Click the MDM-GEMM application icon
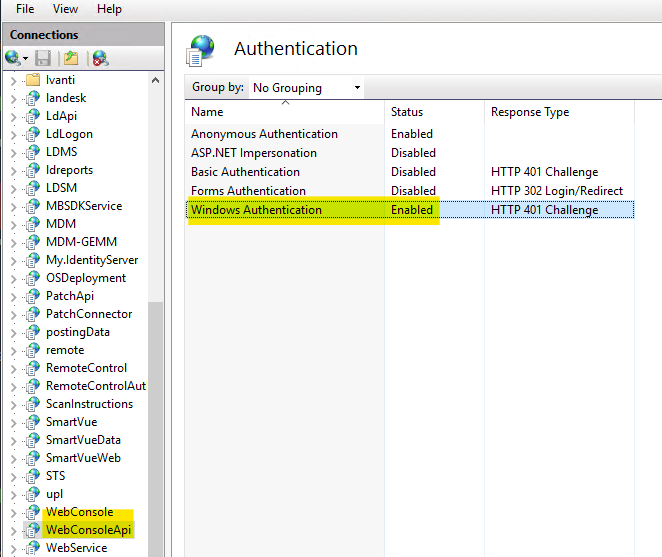The image size is (662, 557). tap(33, 242)
